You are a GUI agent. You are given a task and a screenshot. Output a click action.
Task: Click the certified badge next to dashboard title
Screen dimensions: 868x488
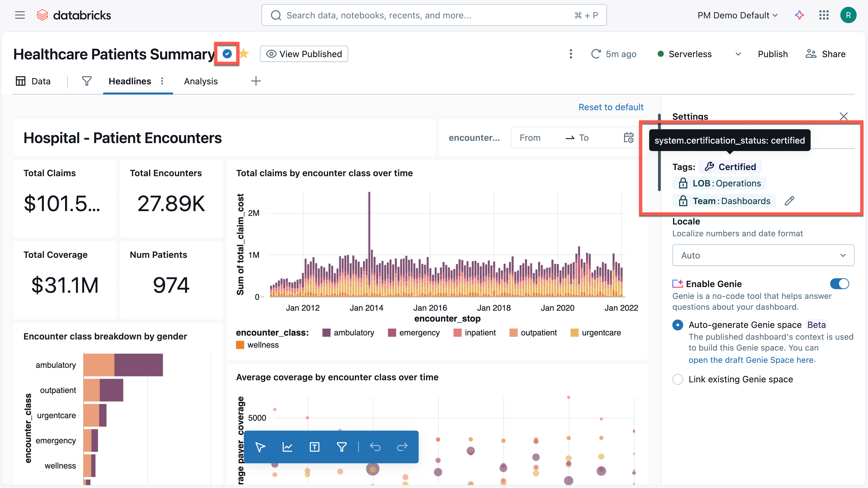(227, 54)
